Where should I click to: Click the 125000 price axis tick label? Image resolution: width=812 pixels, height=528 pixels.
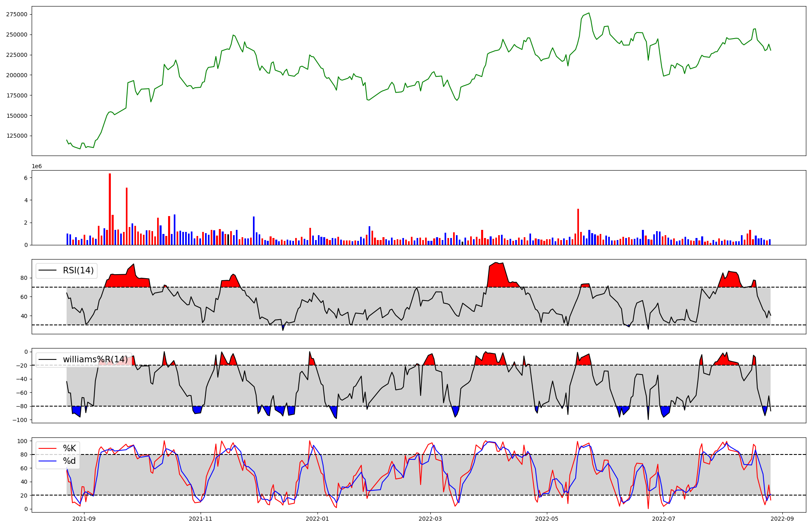click(17, 136)
